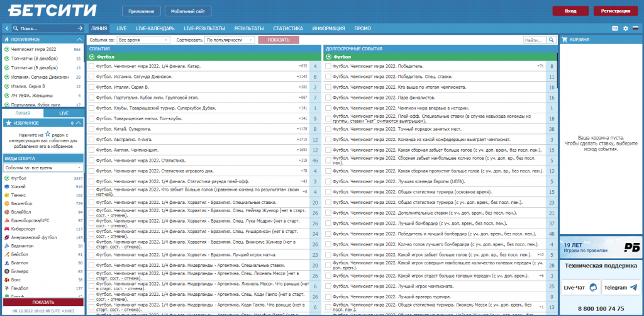Open the settings gear icon
The height and width of the screenshot is (316, 644).
[x=625, y=28]
